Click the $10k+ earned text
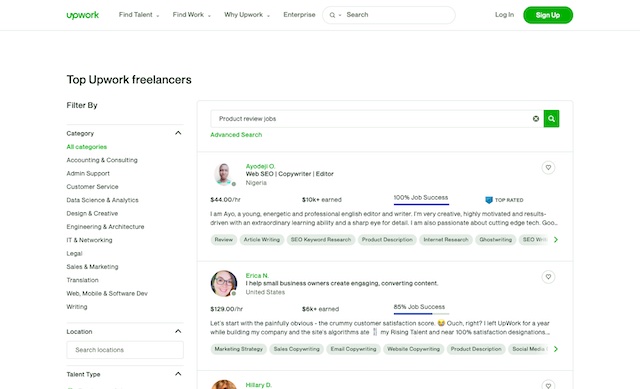Image resolution: width=640 pixels, height=389 pixels. (x=322, y=200)
